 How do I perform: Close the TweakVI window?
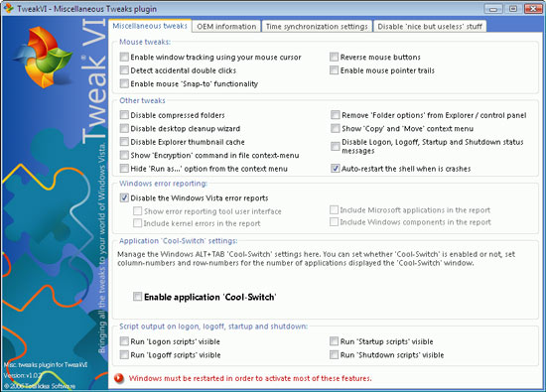[x=533, y=8]
